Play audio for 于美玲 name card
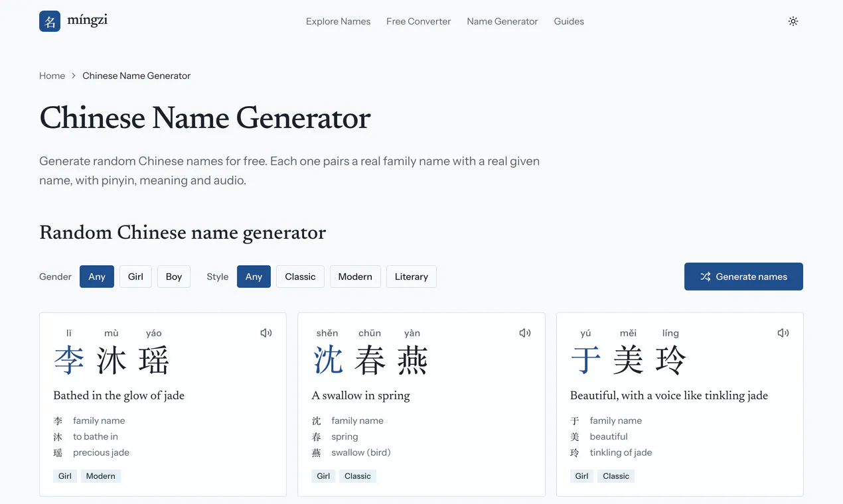Screen dimensions: 843x504 [x=783, y=333]
